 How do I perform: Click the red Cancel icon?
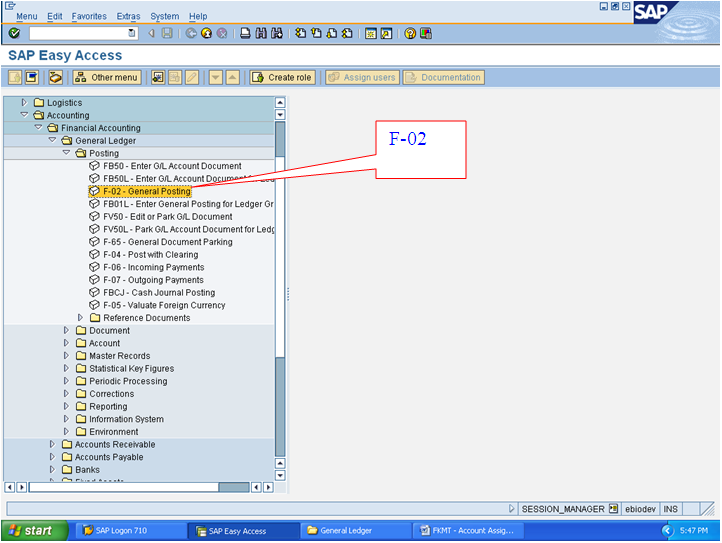pyautogui.click(x=222, y=33)
